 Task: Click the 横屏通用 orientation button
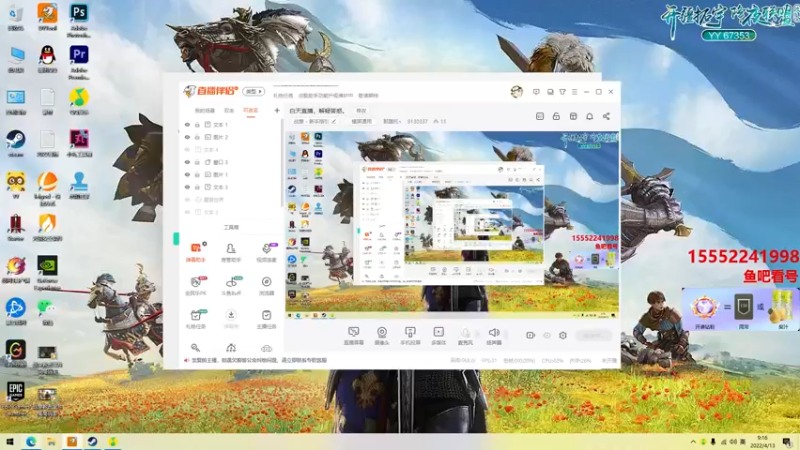pos(361,121)
